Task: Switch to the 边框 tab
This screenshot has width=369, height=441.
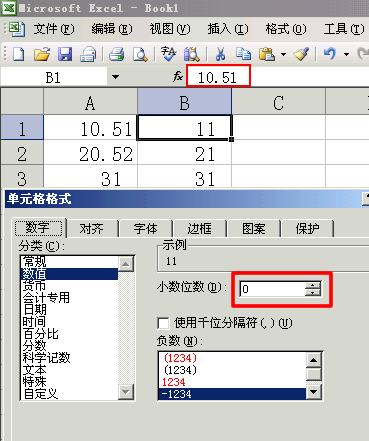Action: coord(199,229)
